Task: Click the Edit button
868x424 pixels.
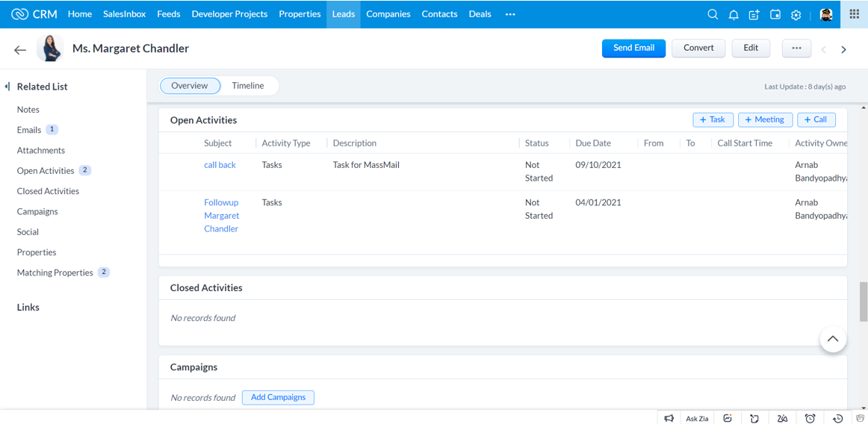Action: 751,49
